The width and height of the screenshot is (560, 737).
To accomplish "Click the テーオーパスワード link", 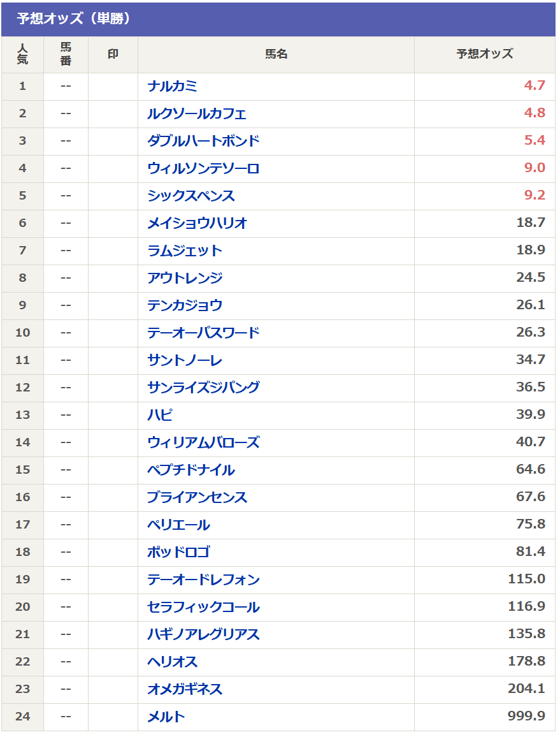I will pyautogui.click(x=203, y=333).
